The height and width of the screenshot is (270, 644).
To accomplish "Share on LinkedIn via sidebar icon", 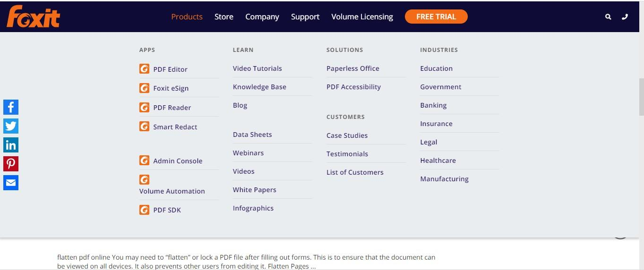I will pyautogui.click(x=11, y=145).
